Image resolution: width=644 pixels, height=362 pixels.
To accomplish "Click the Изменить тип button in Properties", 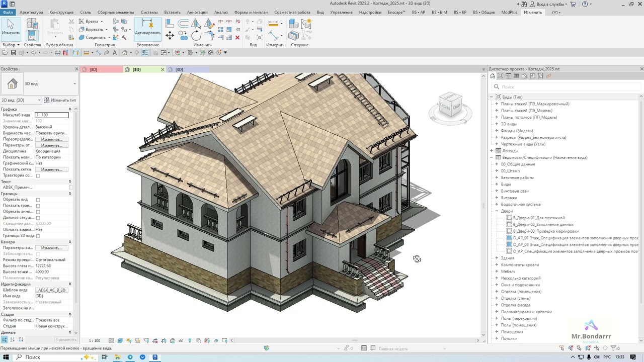I will click(60, 100).
